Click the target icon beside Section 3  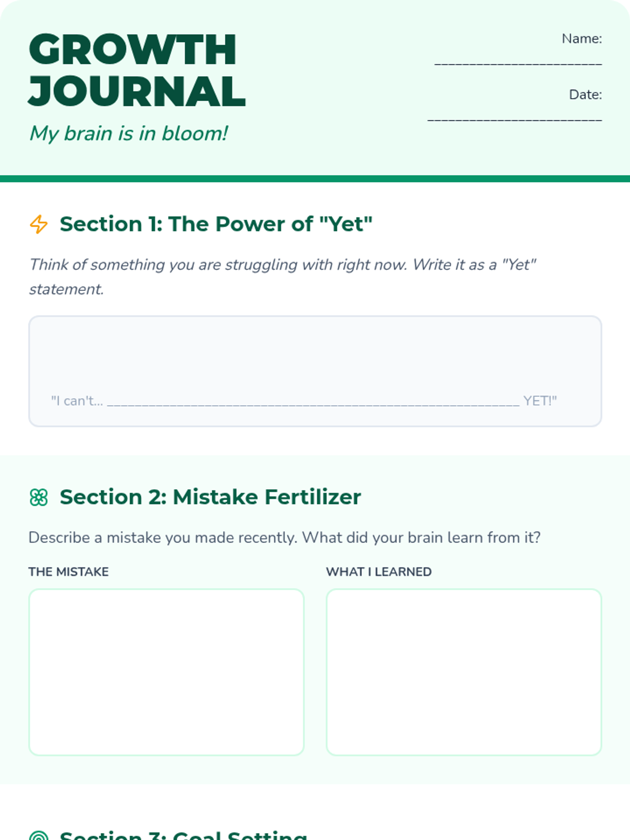38,836
